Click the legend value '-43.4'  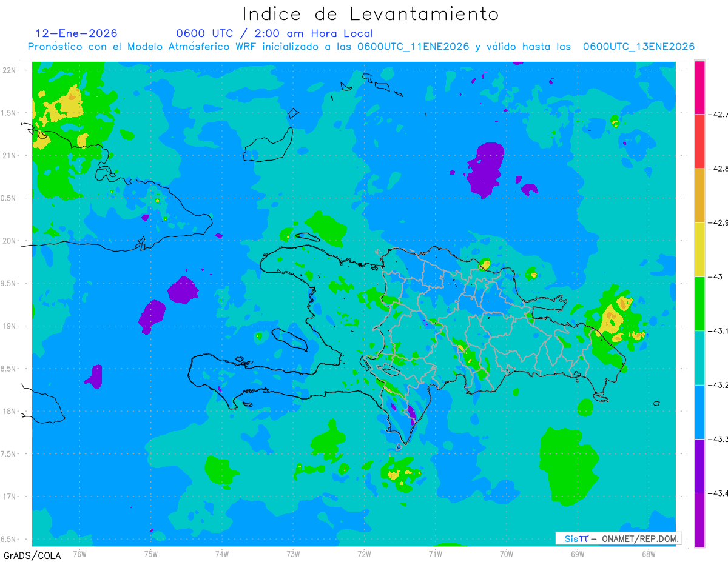(718, 493)
